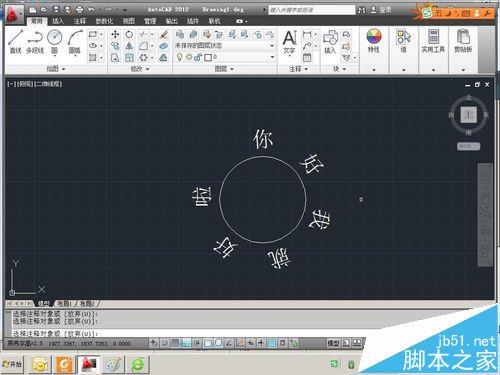Viewport: 500px width, 375px height.
Task: Click the Erase tool icon
Action: click(163, 34)
